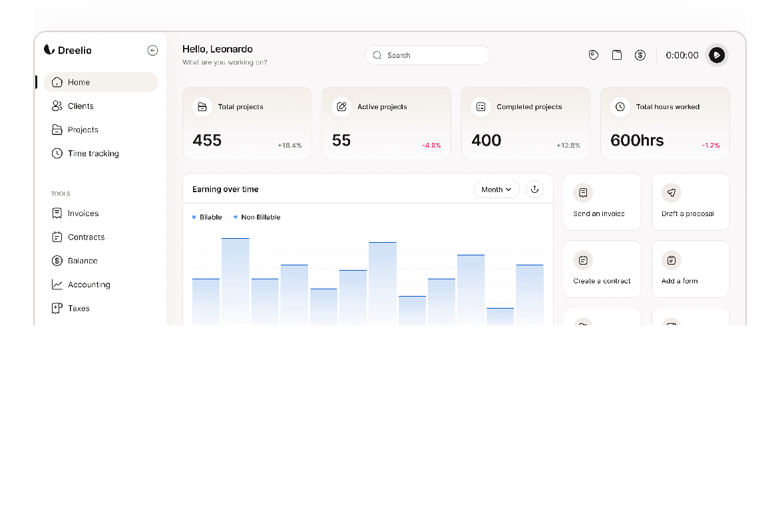Screen dimensions: 780x532
Task: Click the Search input field
Action: pyautogui.click(x=427, y=55)
